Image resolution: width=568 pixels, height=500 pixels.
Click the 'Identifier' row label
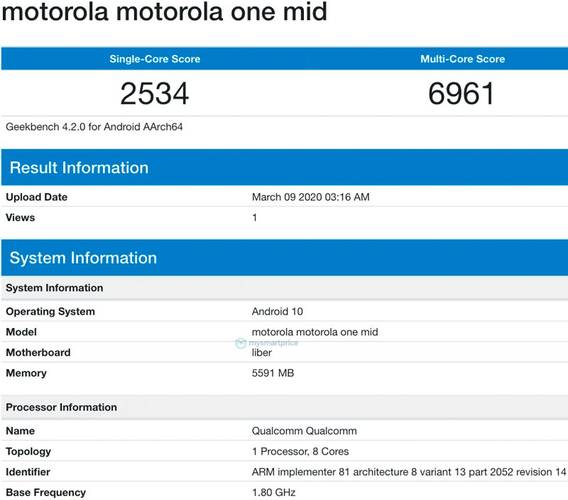click(28, 472)
